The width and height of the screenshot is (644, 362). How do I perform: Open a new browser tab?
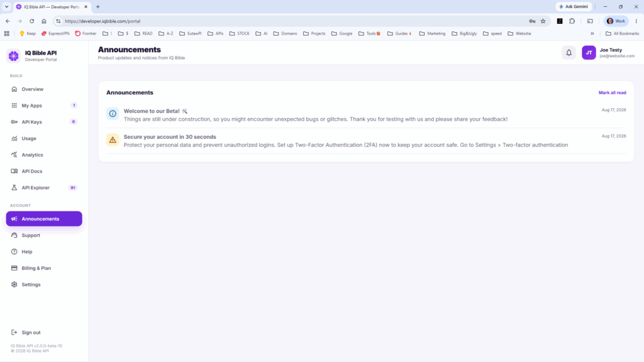[x=97, y=6]
